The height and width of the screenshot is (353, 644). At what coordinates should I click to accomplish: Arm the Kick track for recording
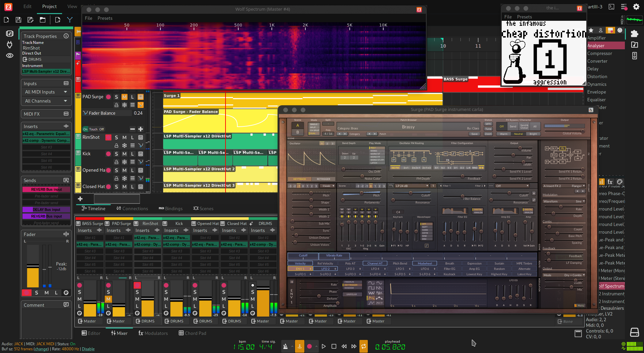point(108,154)
